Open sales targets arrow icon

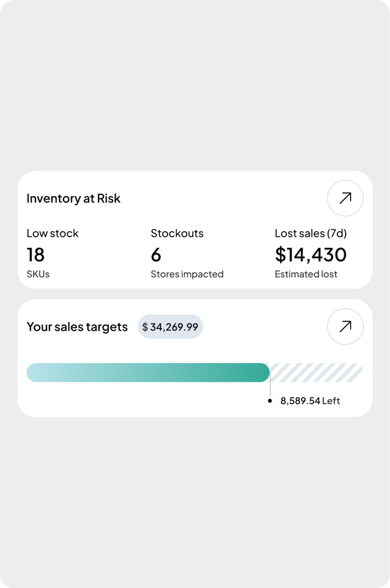(x=345, y=326)
